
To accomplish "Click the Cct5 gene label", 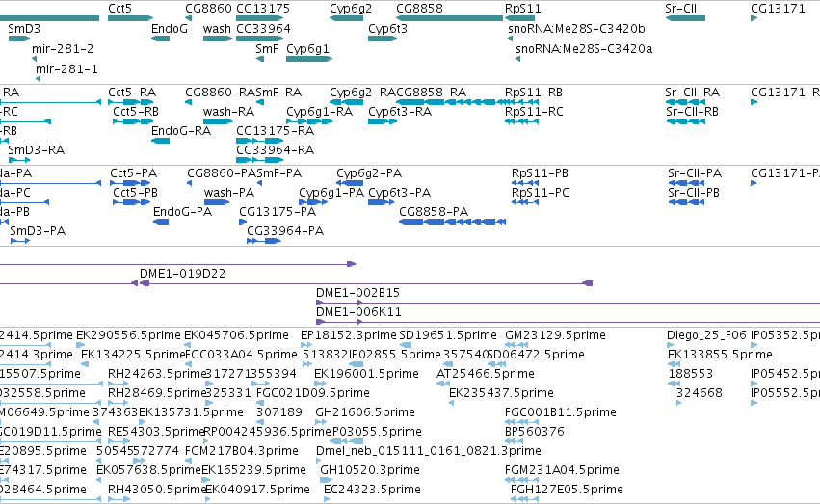I will coord(119,9).
